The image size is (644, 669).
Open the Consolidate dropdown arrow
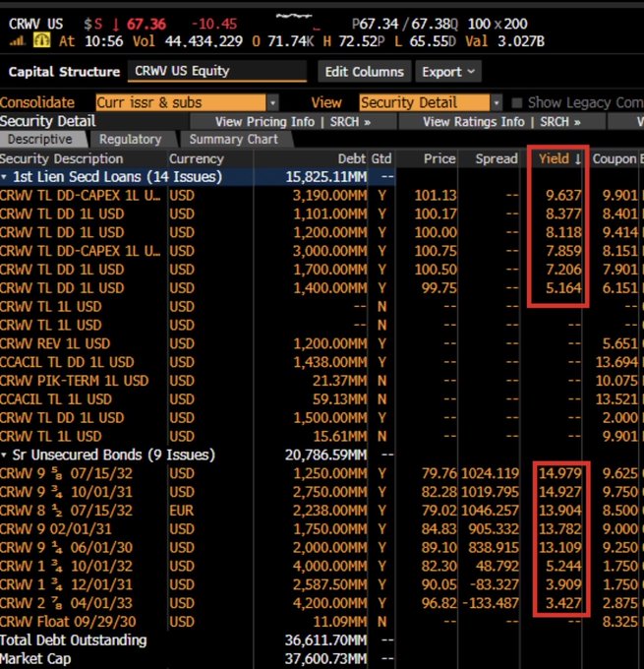tap(273, 103)
